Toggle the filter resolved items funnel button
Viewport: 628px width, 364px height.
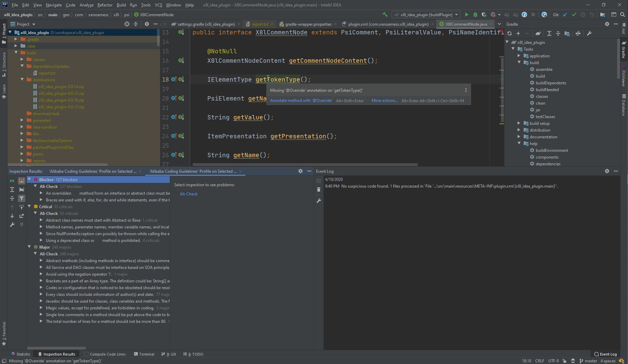click(x=22, y=198)
